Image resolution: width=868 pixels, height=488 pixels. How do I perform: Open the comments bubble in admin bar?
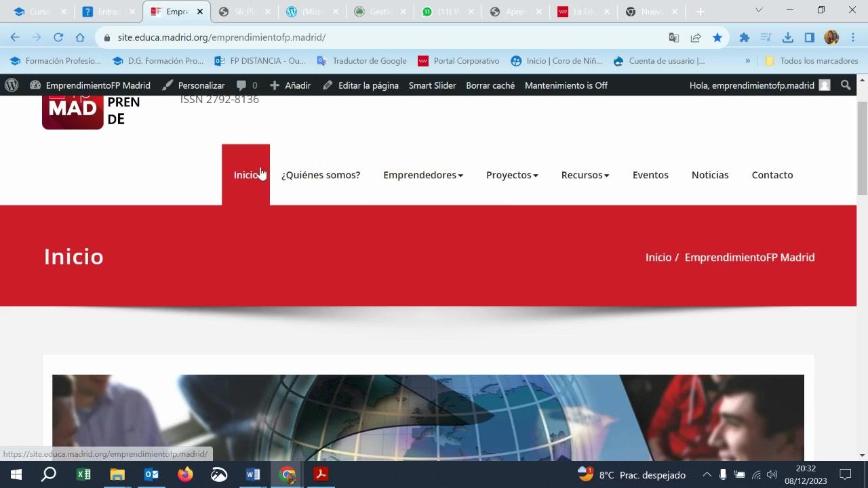[247, 85]
